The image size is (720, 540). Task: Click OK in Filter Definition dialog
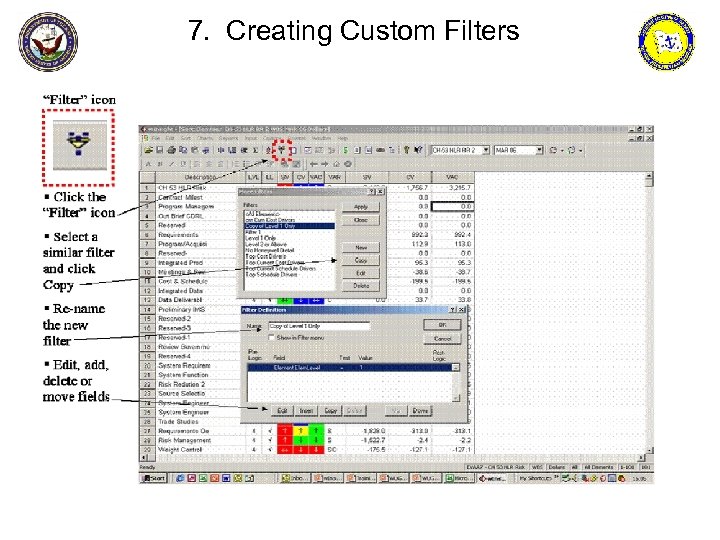(x=442, y=325)
